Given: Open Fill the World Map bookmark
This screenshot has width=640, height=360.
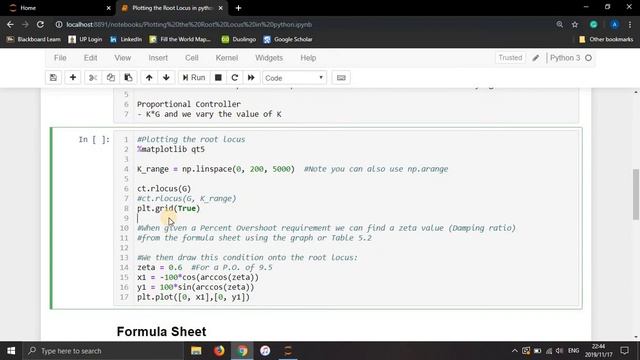Looking at the screenshot, I should coord(180,39).
